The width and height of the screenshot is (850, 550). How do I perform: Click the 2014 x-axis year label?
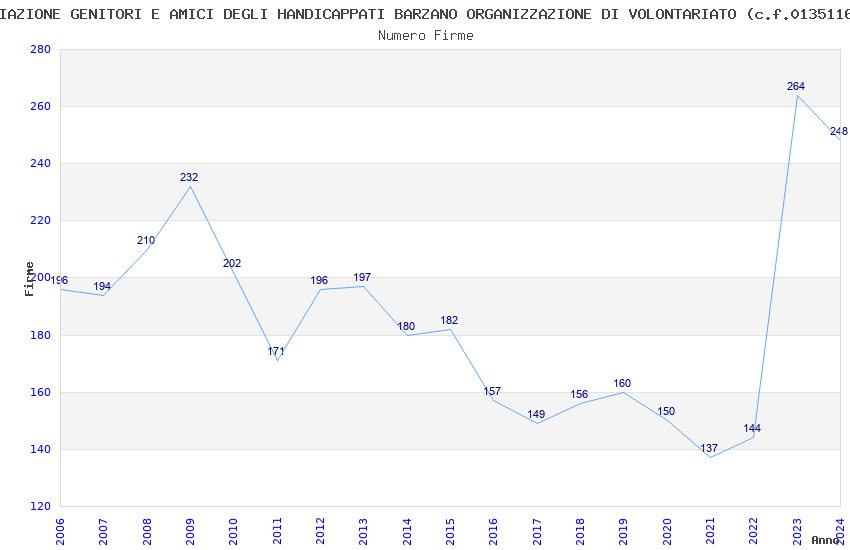(407, 532)
